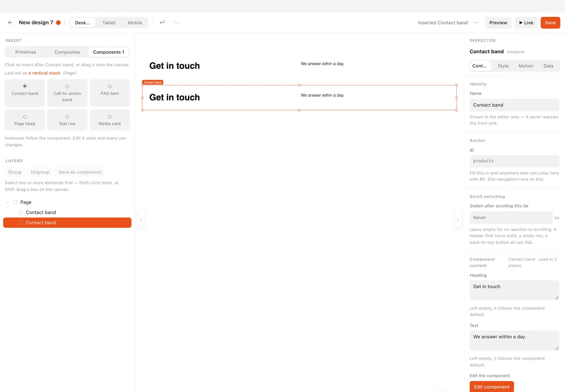Edit the Heading textarea Get in touch
Screen dimensions: 565x392
[x=515, y=290]
